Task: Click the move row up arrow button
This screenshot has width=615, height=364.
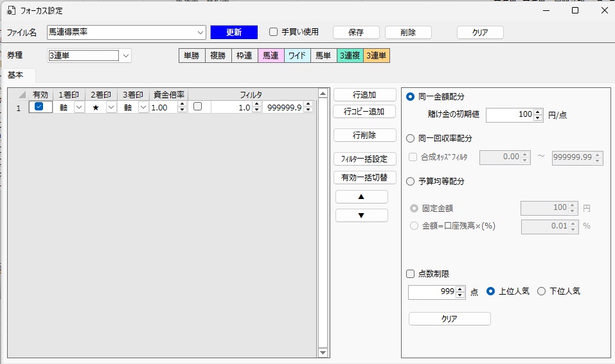Action: (x=361, y=196)
